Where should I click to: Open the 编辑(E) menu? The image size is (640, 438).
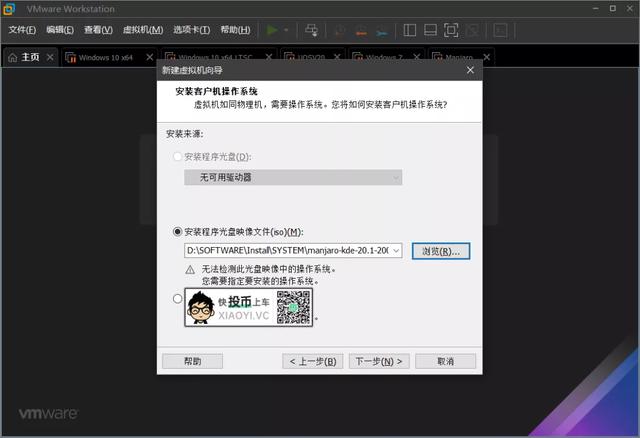point(60,30)
